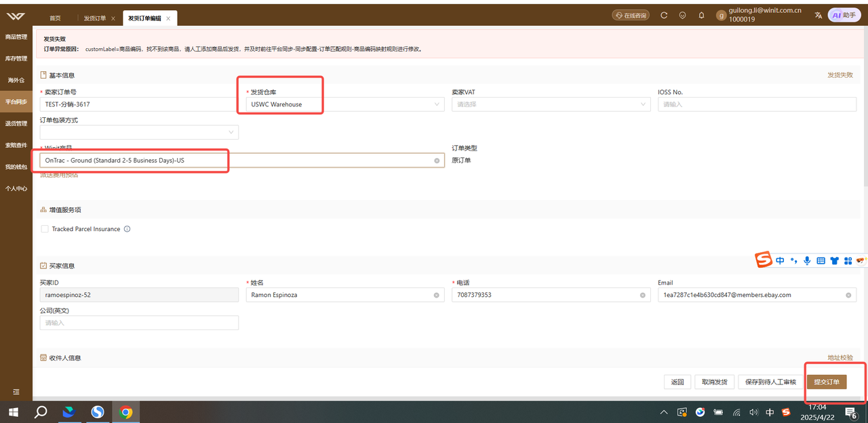Open the AI助手 assistant

tap(843, 14)
